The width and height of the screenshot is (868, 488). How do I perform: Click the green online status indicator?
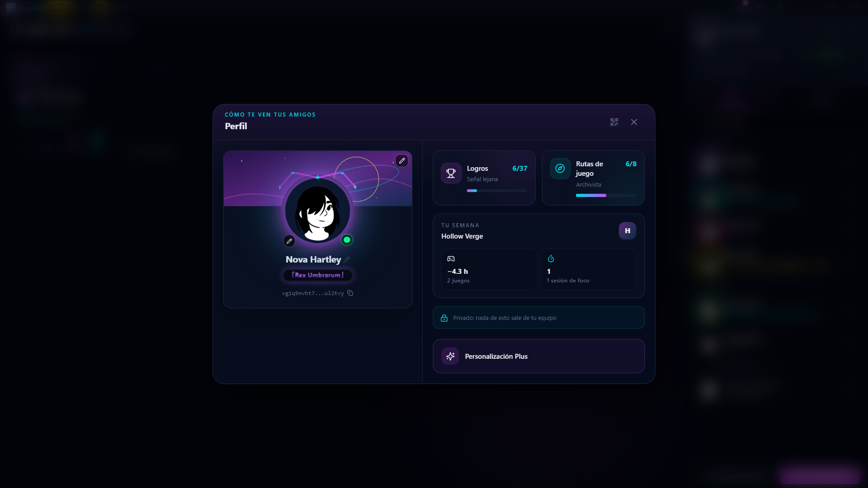pos(347,240)
